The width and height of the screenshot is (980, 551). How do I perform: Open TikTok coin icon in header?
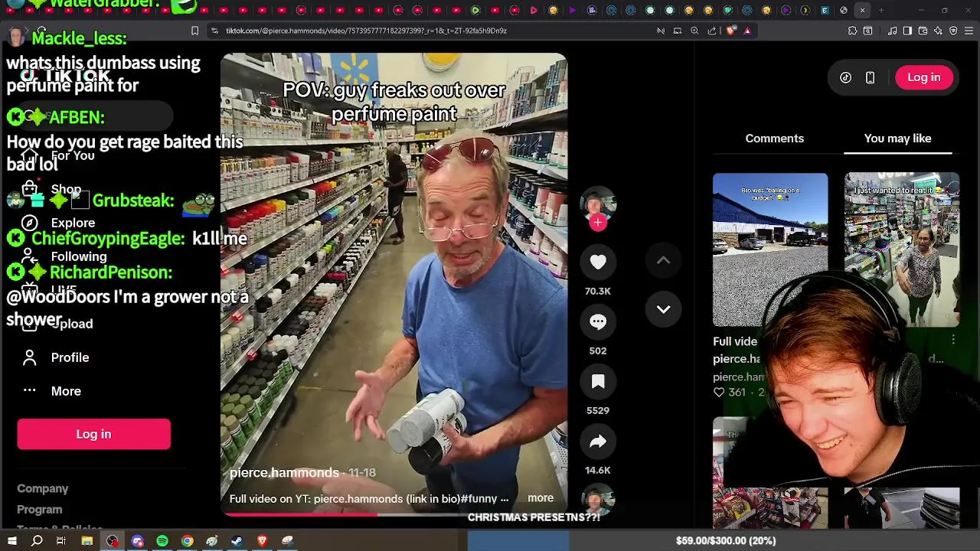845,77
